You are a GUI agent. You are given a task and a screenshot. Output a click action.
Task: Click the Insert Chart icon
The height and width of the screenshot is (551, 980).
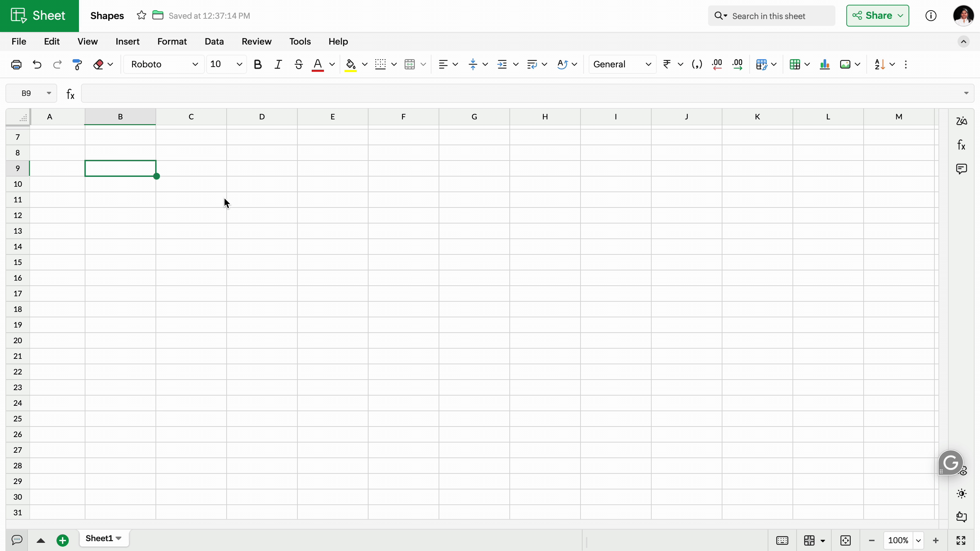[824, 64]
